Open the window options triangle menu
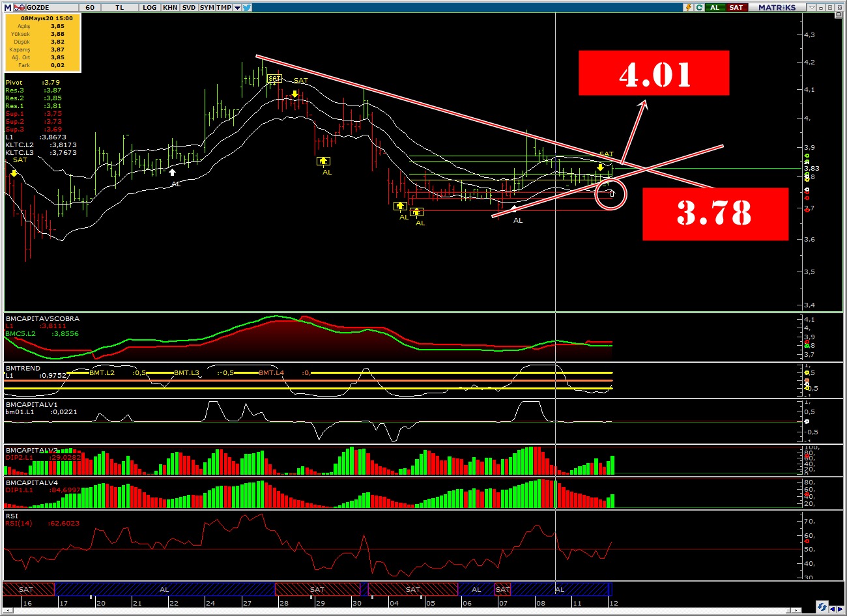This screenshot has height=616, width=847. pyautogui.click(x=811, y=7)
